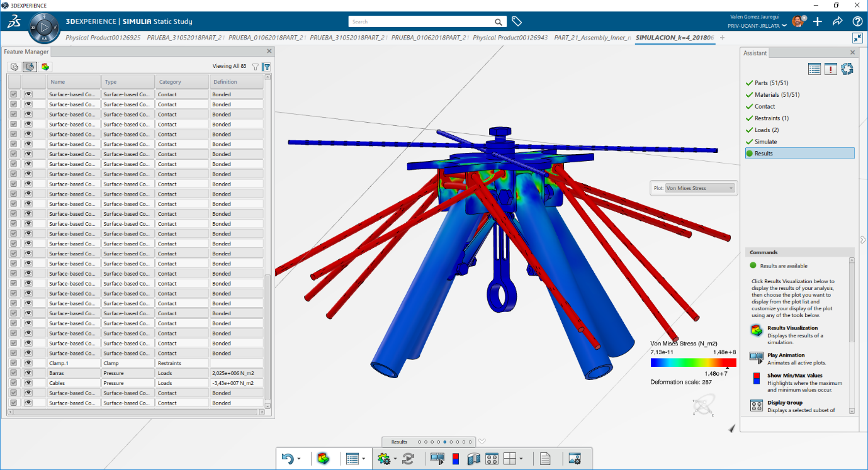
Task: Expand the right side panel arrow
Action: (x=862, y=239)
